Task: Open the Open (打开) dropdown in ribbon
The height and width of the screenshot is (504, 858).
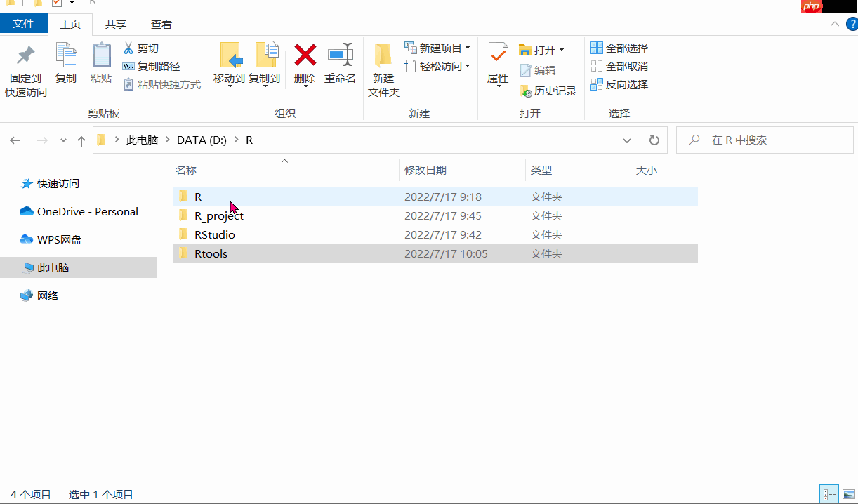Action: coord(541,50)
